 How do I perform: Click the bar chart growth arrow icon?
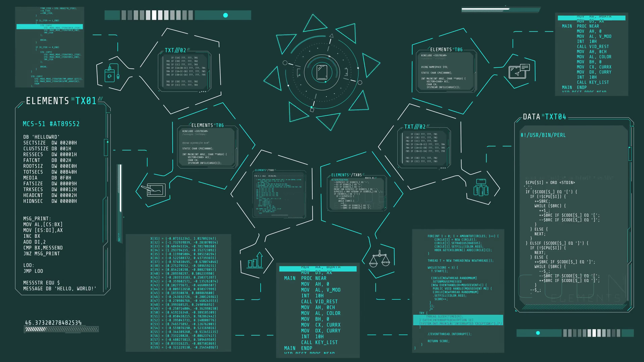(x=256, y=260)
